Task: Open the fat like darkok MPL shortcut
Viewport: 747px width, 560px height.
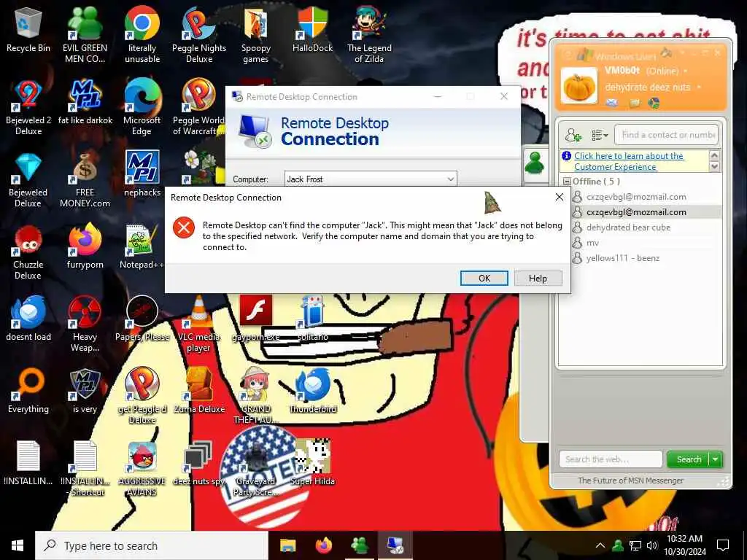Action: pos(85,102)
